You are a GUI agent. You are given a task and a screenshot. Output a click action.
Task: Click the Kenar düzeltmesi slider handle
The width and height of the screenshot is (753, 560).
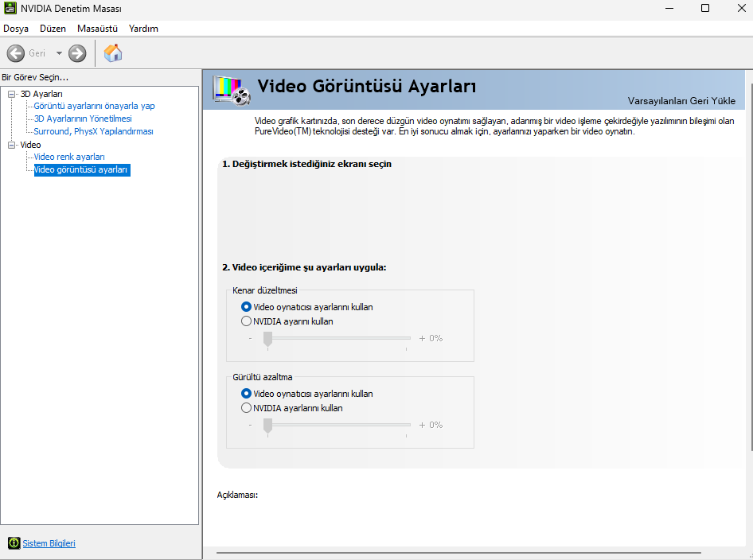click(268, 339)
